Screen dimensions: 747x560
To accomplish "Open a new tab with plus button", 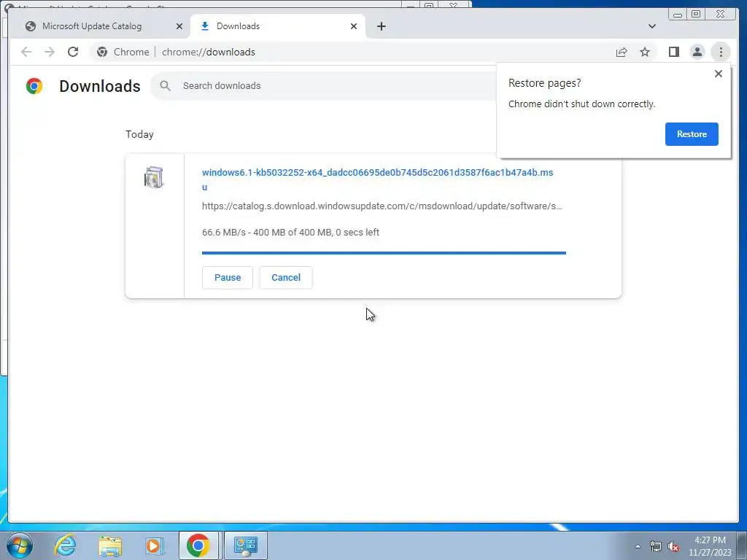I will (x=381, y=26).
